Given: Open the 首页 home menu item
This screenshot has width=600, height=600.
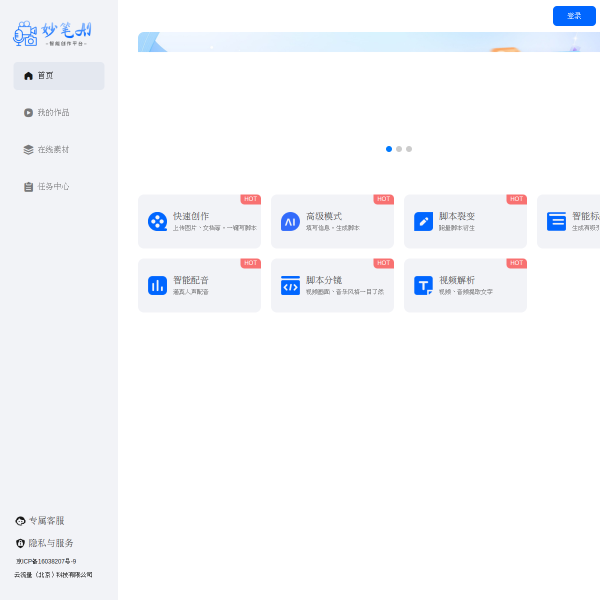Looking at the screenshot, I should pyautogui.click(x=59, y=76).
